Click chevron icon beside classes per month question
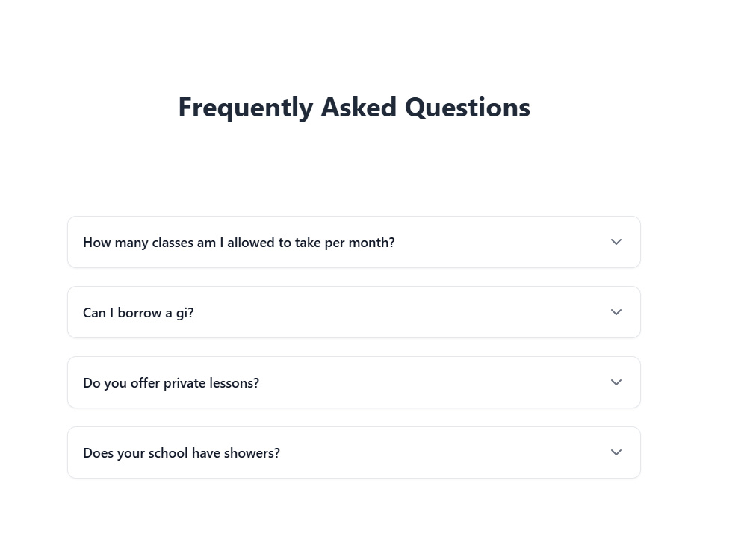Image resolution: width=747 pixels, height=560 pixels. point(616,242)
